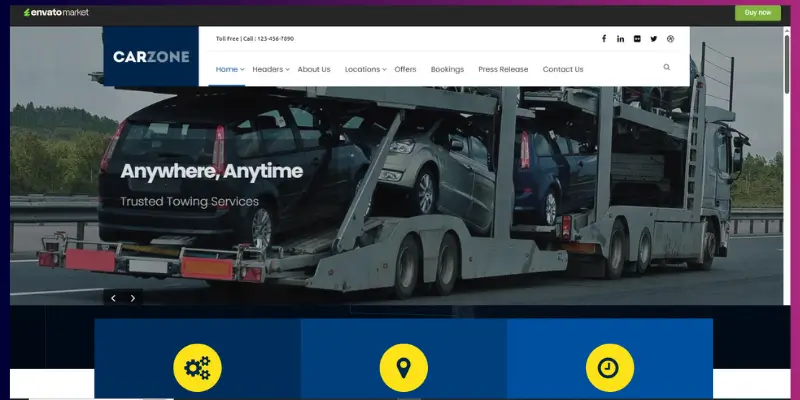Open the Flickr social icon
Screen dimensions: 800x400
(x=637, y=39)
